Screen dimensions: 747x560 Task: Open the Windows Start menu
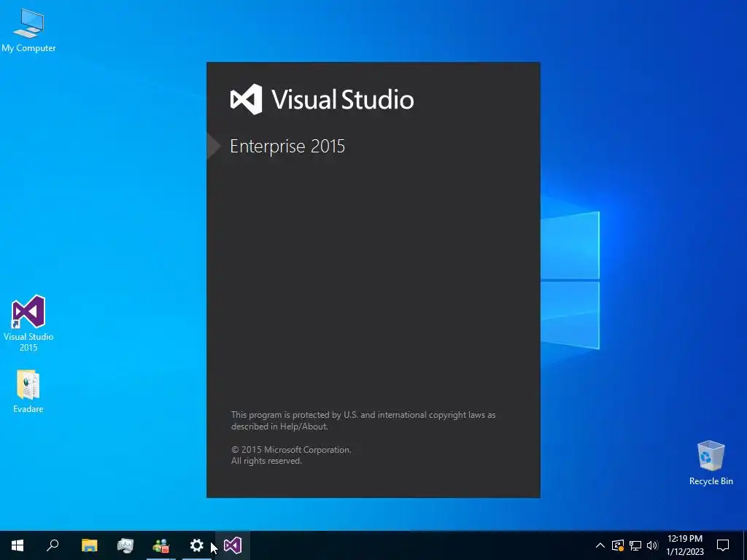coord(18,545)
